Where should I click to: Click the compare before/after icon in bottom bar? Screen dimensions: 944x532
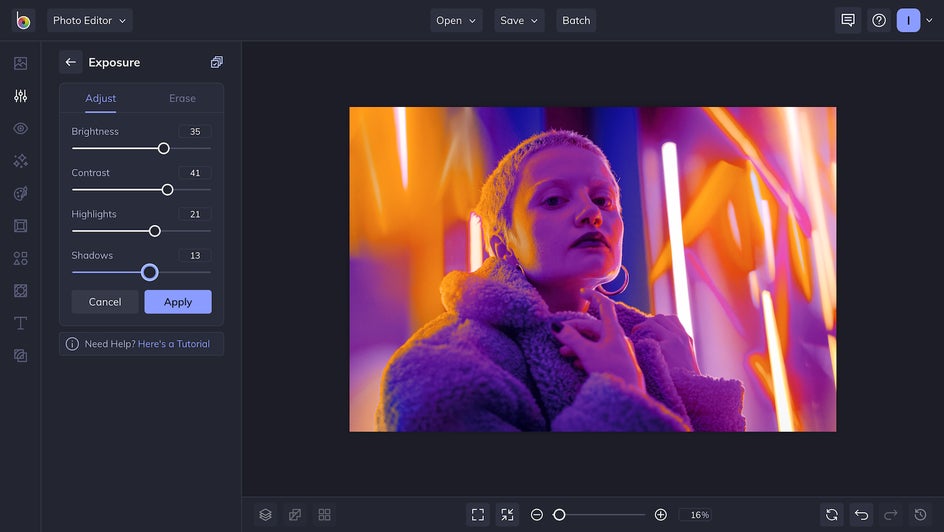(x=295, y=515)
